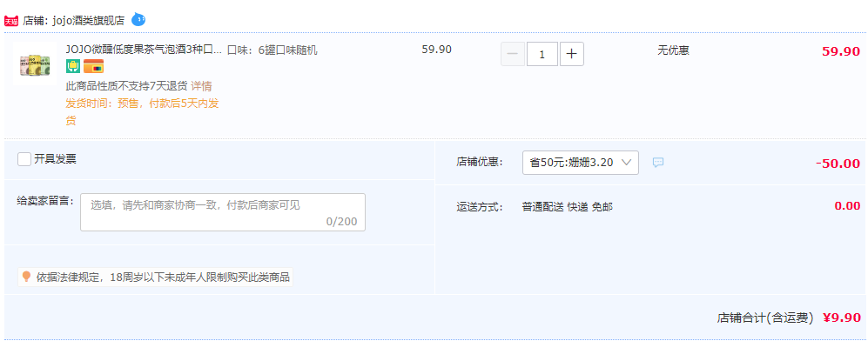Decrease quantity with the minus button

point(513,54)
